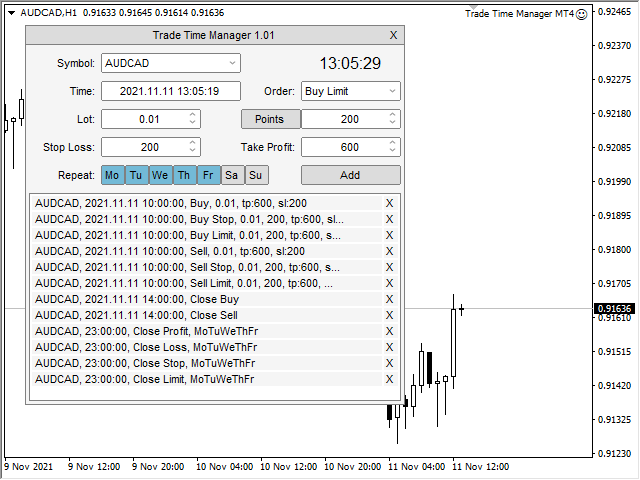Decrease the Points distance value

pos(392,122)
